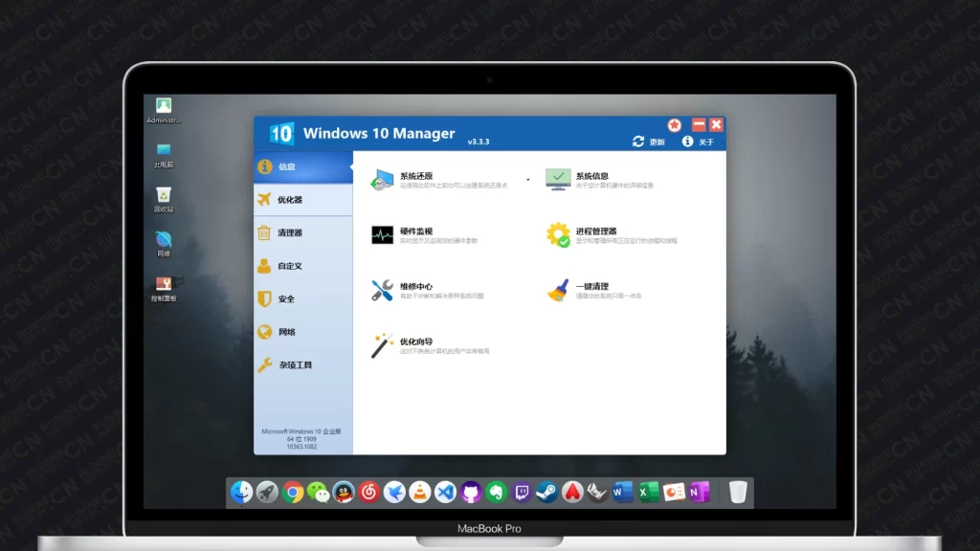Select 网络 (Network) in the sidebar
The width and height of the screenshot is (980, 551).
286,332
